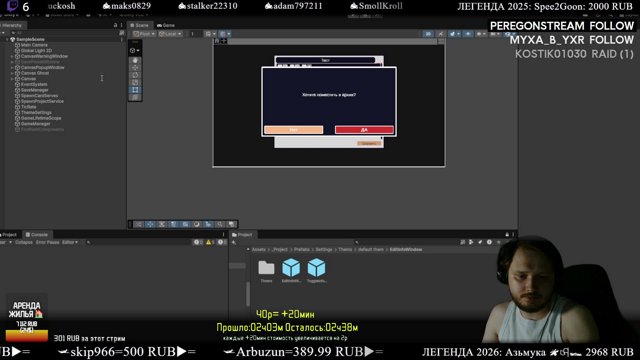Toggle grid snapping in Scene toolbar

click(x=225, y=34)
